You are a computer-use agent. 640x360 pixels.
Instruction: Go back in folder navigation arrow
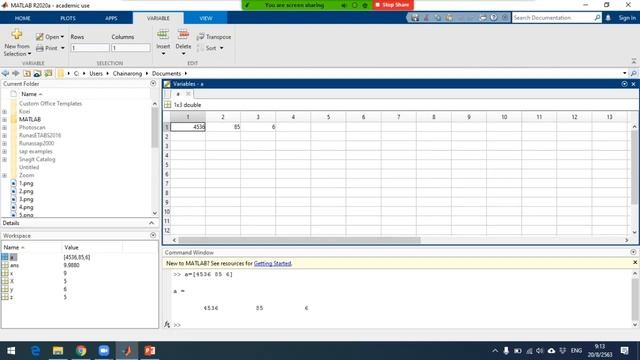[x=5, y=73]
